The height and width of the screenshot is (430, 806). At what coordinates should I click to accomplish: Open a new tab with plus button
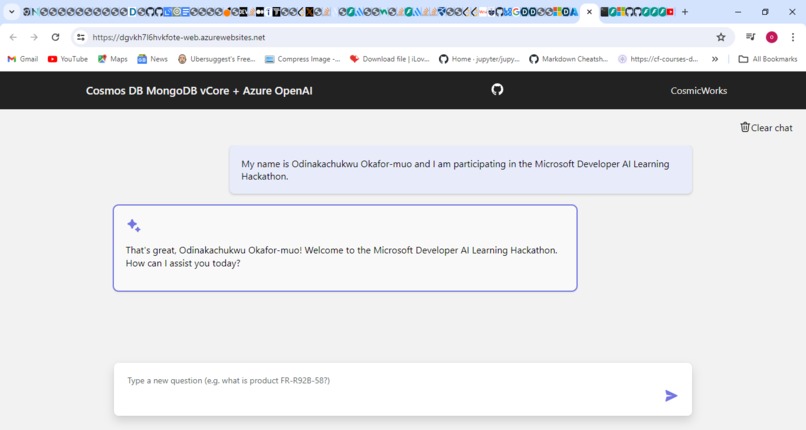[x=685, y=11]
